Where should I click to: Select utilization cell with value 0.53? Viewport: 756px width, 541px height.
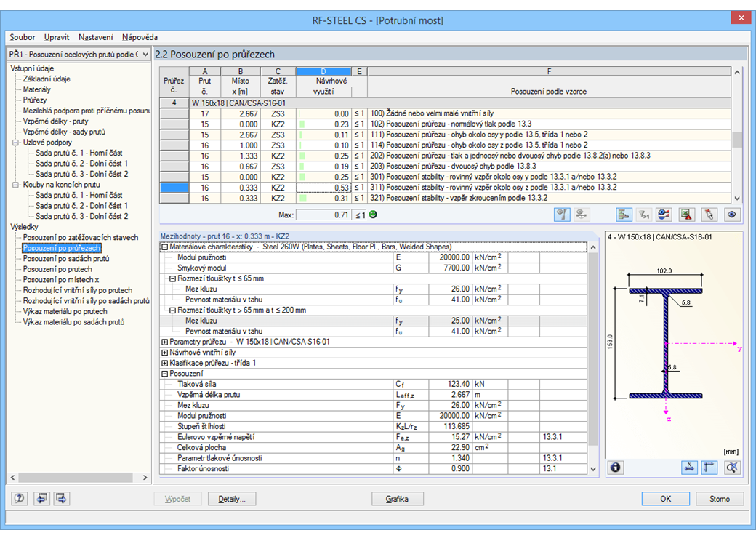(323, 188)
